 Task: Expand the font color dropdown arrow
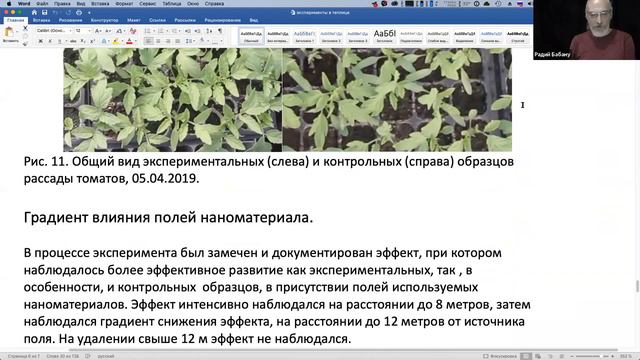click(136, 41)
